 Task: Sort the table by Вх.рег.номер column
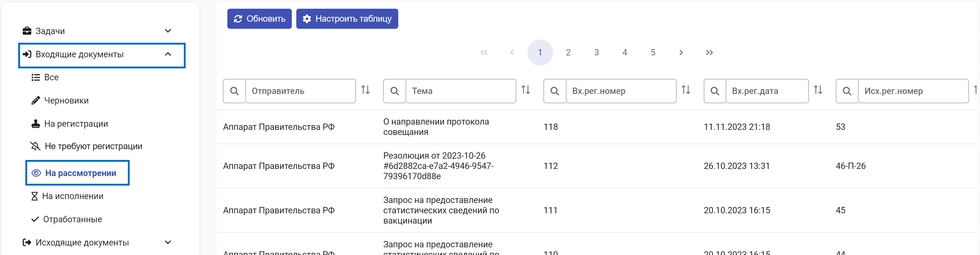click(686, 90)
